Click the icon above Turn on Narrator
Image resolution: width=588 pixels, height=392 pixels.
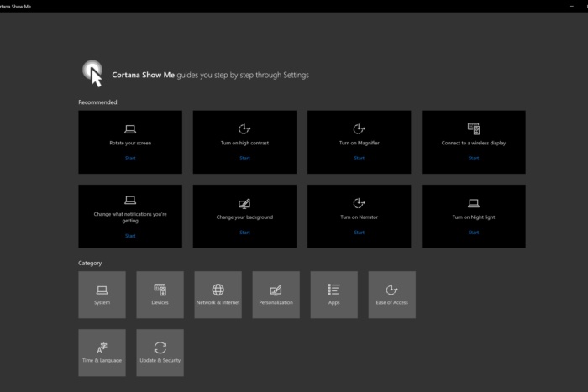[359, 203]
